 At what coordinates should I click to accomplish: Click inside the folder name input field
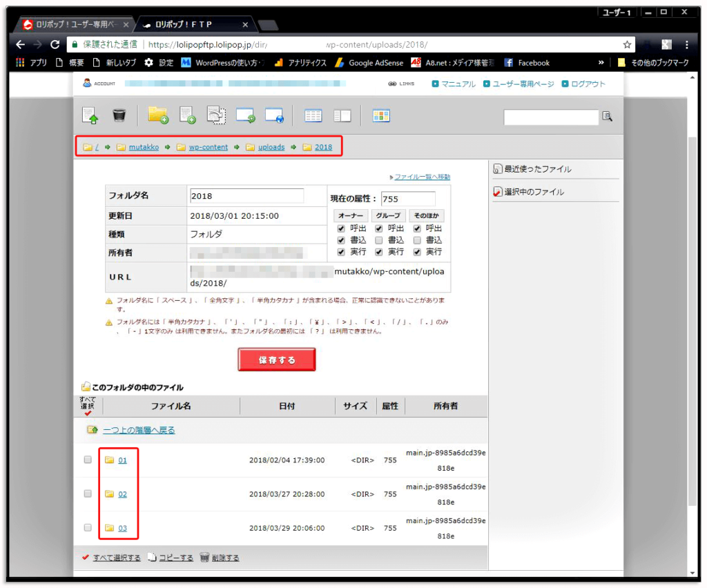249,196
